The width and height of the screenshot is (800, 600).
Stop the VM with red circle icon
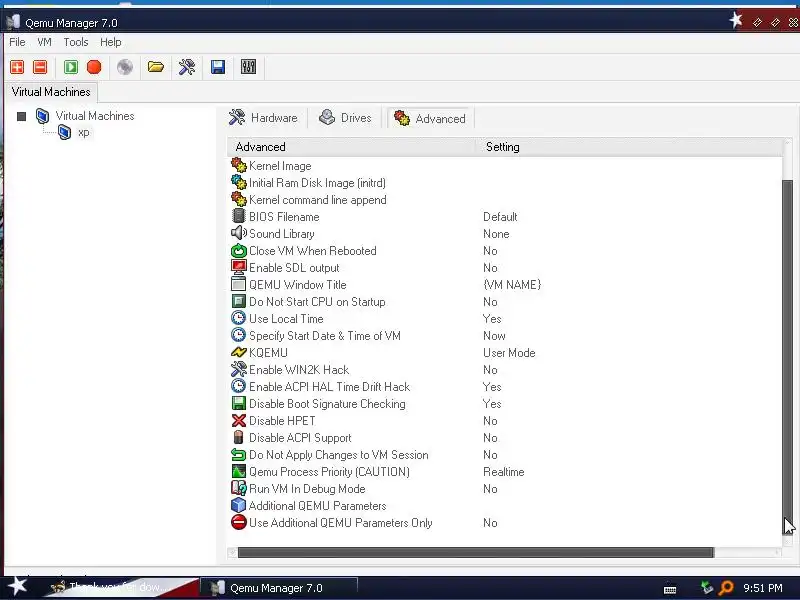(x=94, y=67)
